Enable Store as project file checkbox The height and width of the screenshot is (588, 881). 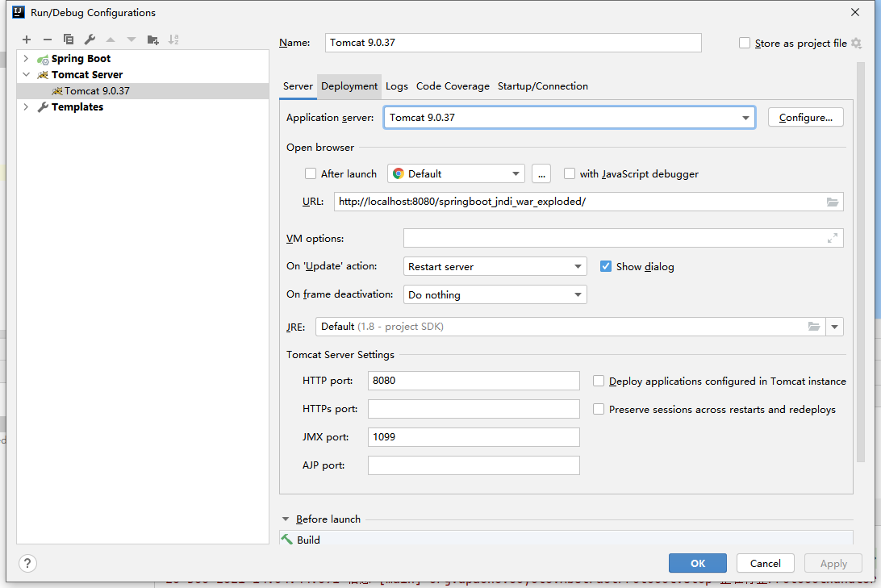[x=745, y=44]
